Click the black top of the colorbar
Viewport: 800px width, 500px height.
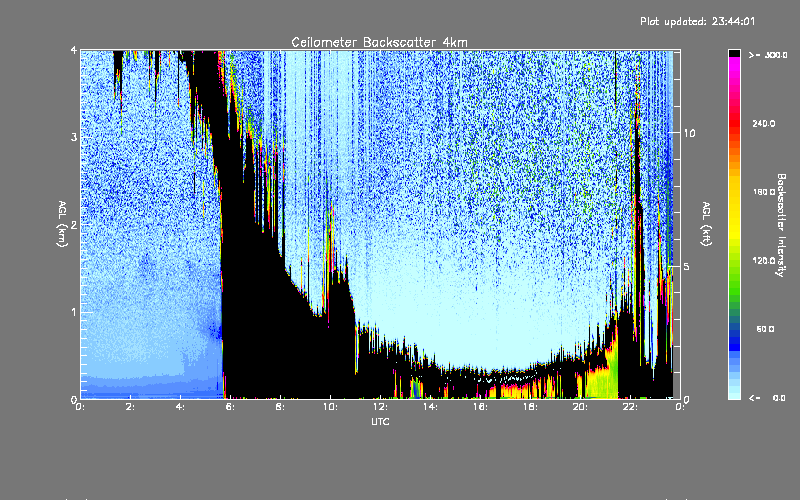tap(734, 53)
